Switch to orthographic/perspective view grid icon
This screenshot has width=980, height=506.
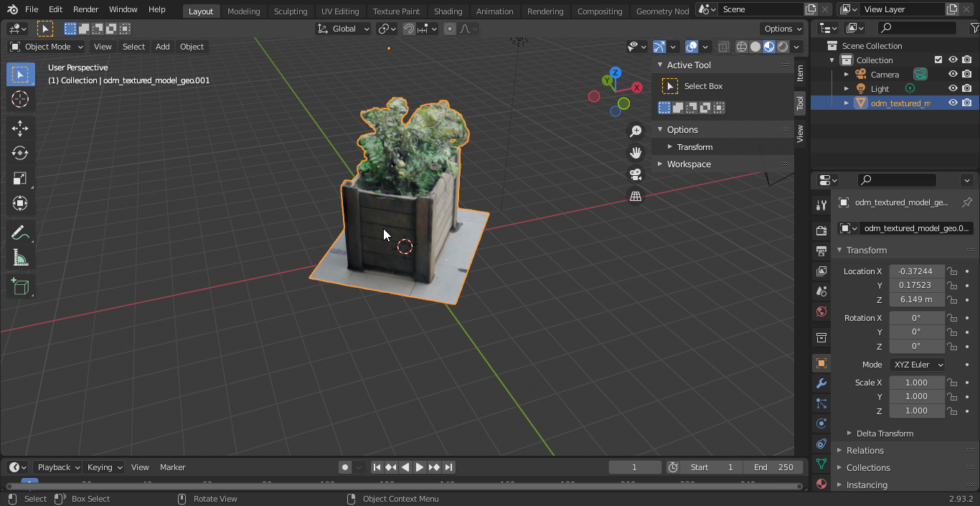point(635,196)
